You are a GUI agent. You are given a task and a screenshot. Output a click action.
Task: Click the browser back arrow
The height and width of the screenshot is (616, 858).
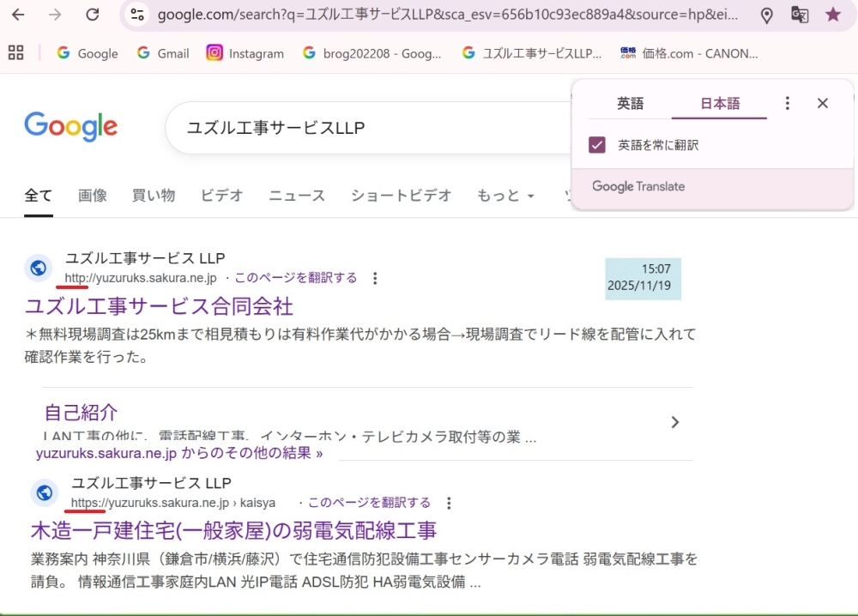[18, 15]
